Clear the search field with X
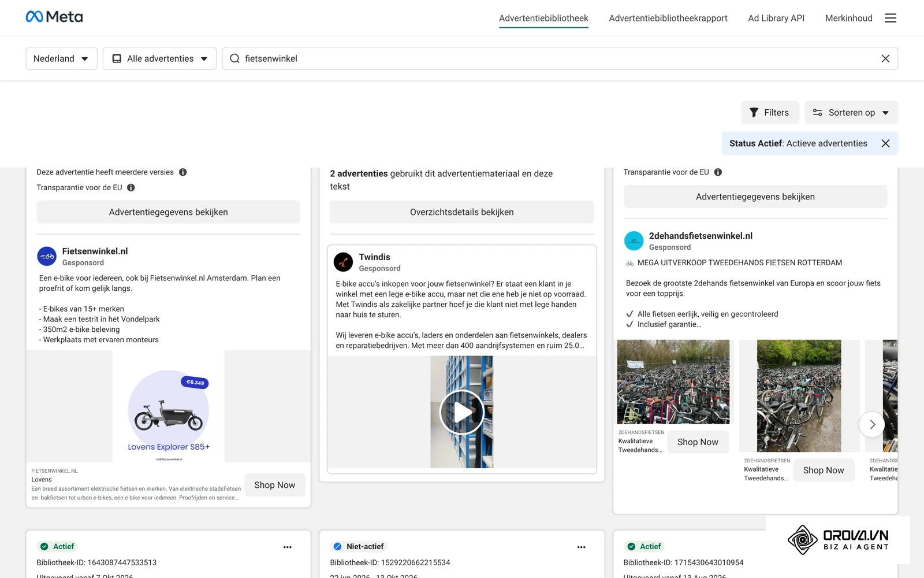The image size is (924, 578). coord(885,58)
